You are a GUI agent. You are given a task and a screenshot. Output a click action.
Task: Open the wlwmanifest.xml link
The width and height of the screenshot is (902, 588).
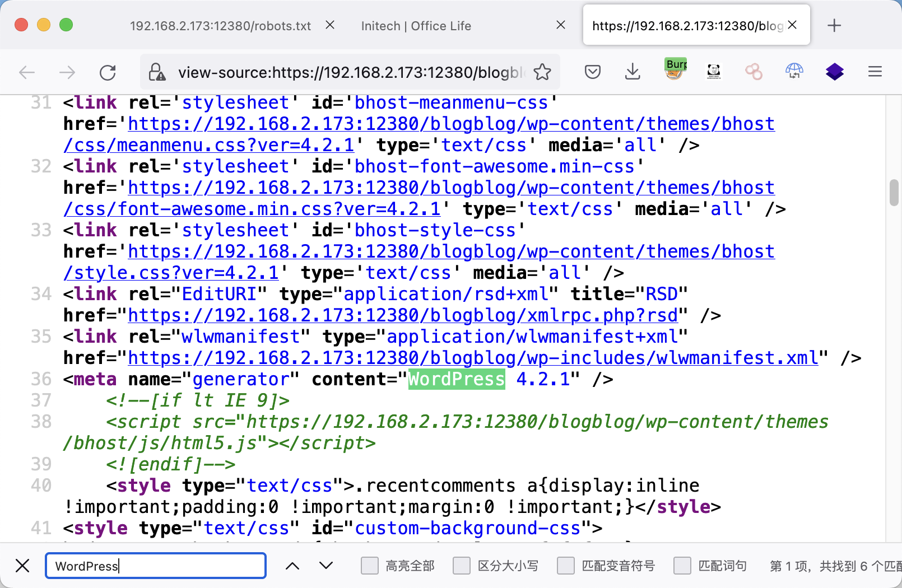coord(473,358)
